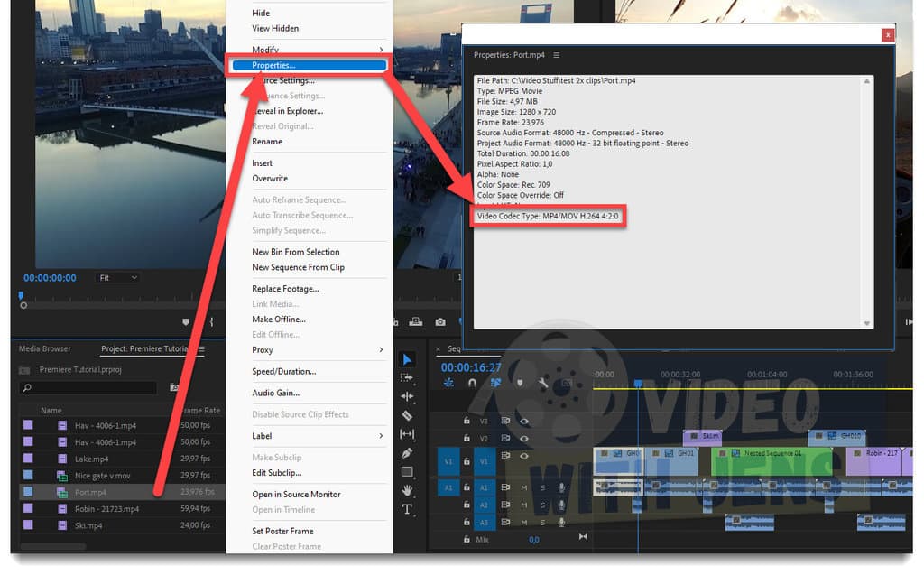Toggle V1 track output eye

pyautogui.click(x=524, y=456)
